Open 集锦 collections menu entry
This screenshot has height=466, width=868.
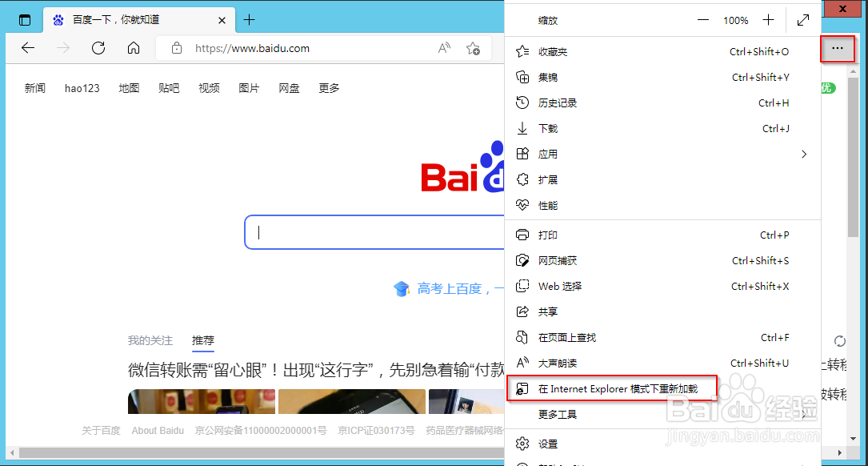pyautogui.click(x=662, y=77)
